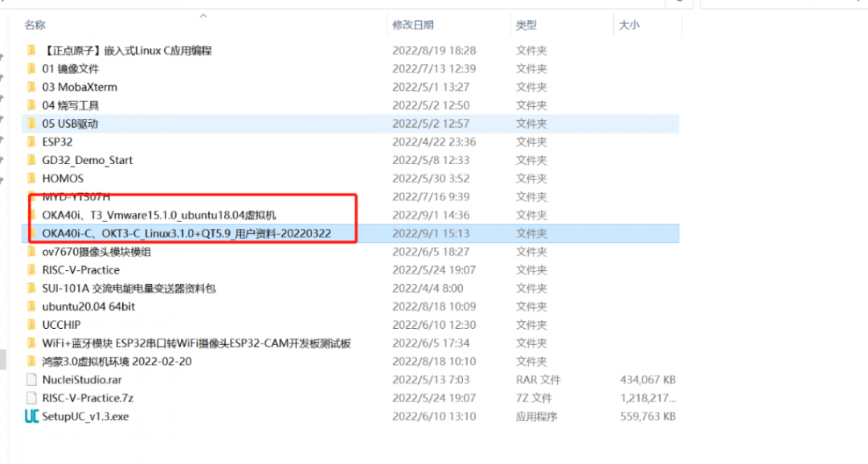The width and height of the screenshot is (868, 464).
Task: Click UC icon of SetupUC_v1.3.exe
Action: pyautogui.click(x=31, y=417)
